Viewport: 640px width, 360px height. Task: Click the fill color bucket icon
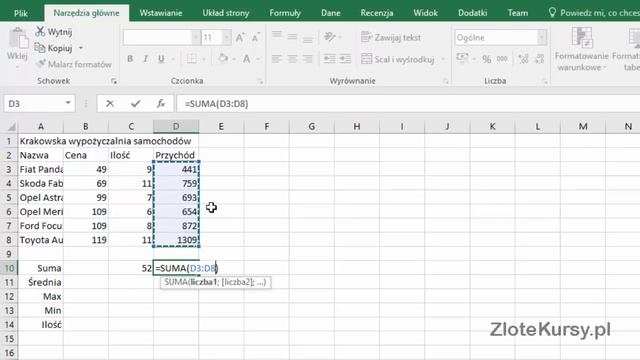tap(223, 59)
